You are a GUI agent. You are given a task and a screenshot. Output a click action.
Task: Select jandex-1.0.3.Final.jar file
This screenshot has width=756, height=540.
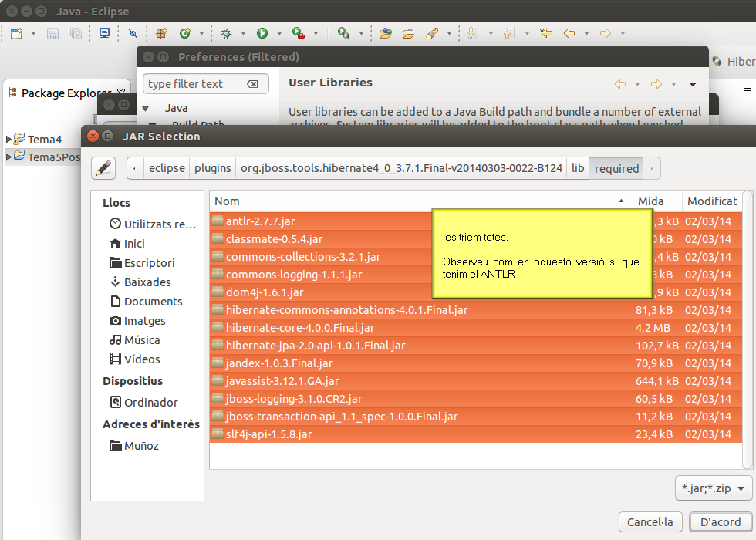coord(476,363)
